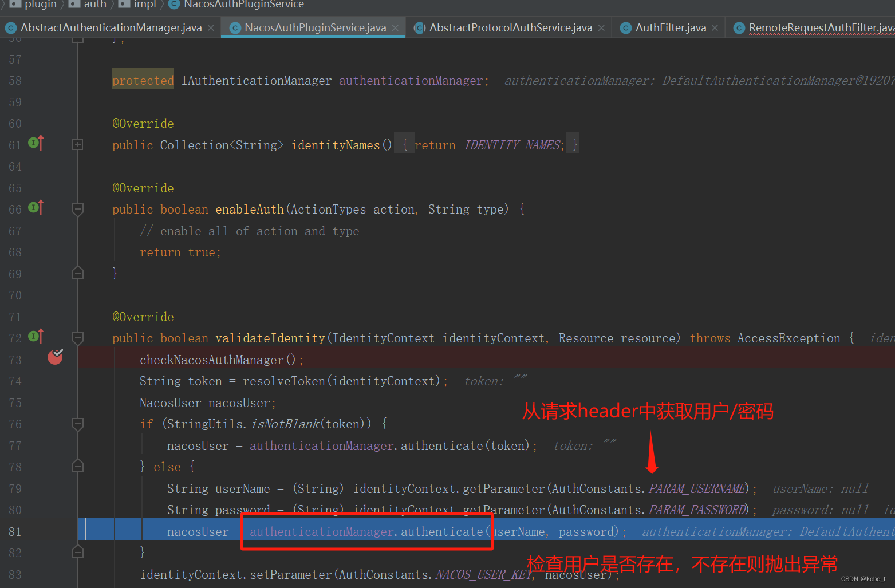The width and height of the screenshot is (895, 588).
Task: Collapse enableAuth method end at line 69
Action: click(x=78, y=273)
